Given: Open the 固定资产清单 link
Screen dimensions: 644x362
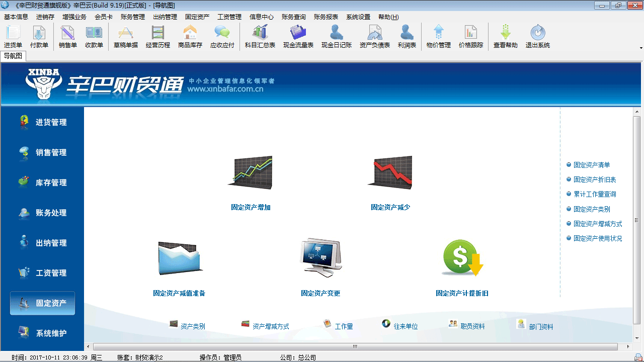Looking at the screenshot, I should click(x=592, y=165).
